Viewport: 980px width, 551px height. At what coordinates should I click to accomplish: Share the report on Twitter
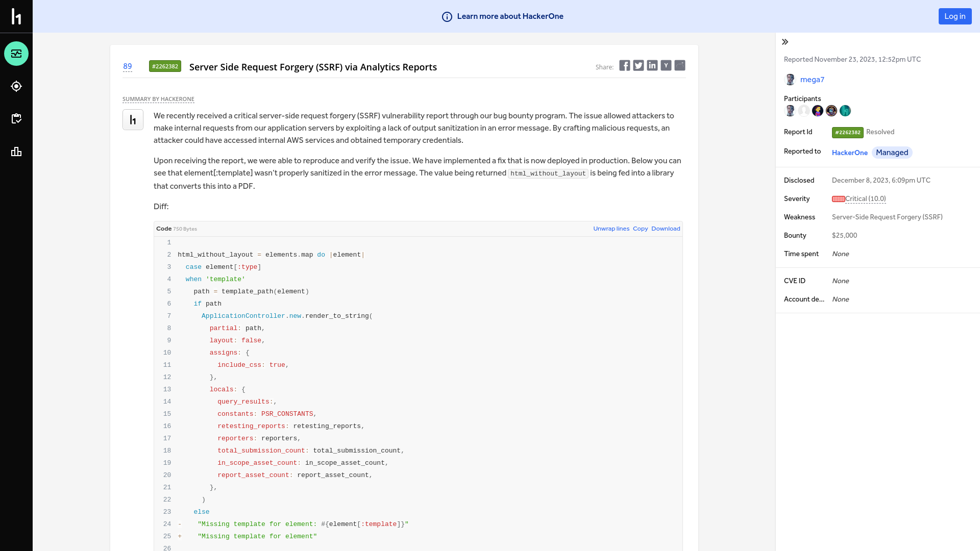point(639,65)
